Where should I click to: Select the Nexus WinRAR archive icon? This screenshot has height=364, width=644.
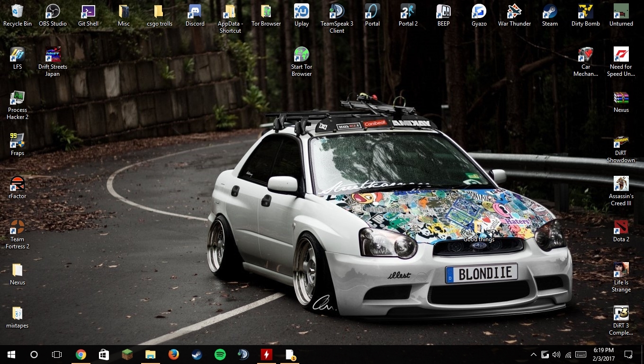[621, 101]
